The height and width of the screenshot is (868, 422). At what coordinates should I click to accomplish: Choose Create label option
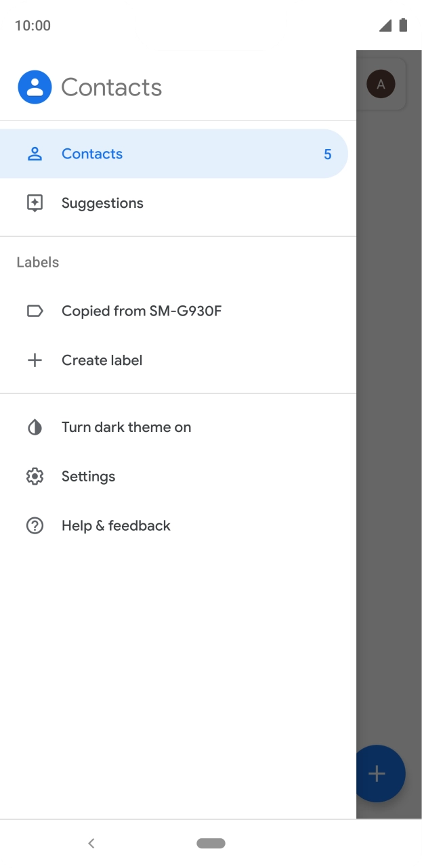[x=102, y=360]
